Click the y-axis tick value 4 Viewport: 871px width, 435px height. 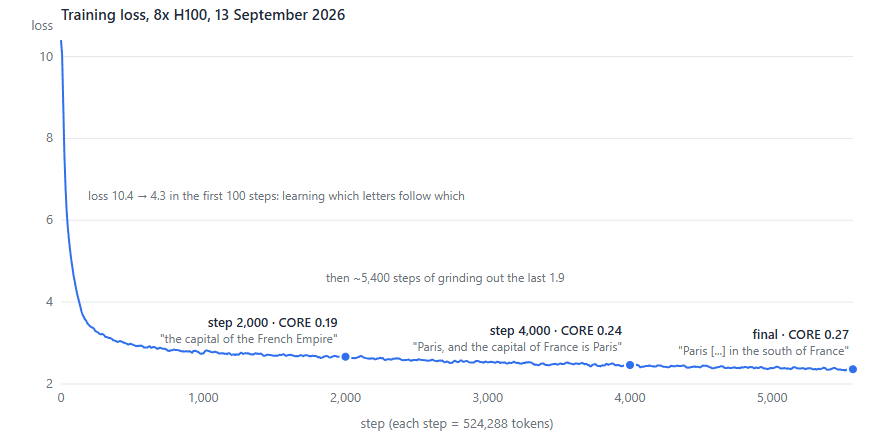pos(49,302)
